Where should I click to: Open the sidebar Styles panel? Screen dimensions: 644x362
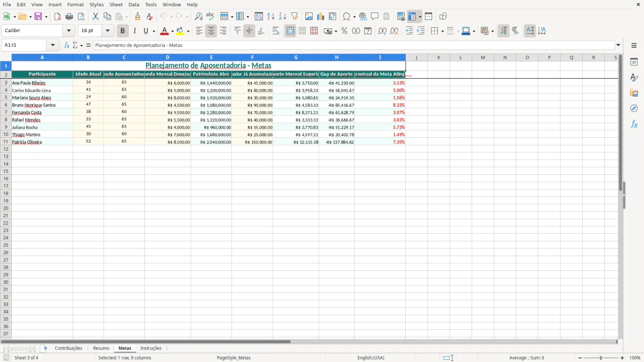[x=634, y=77]
